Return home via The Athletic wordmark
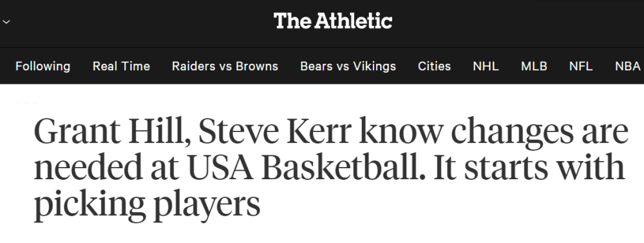 [333, 21]
